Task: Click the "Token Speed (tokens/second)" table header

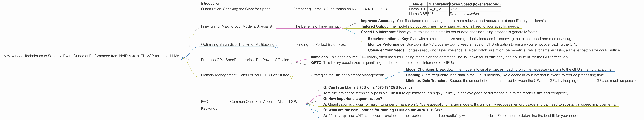Action: pyautogui.click(x=475, y=4)
